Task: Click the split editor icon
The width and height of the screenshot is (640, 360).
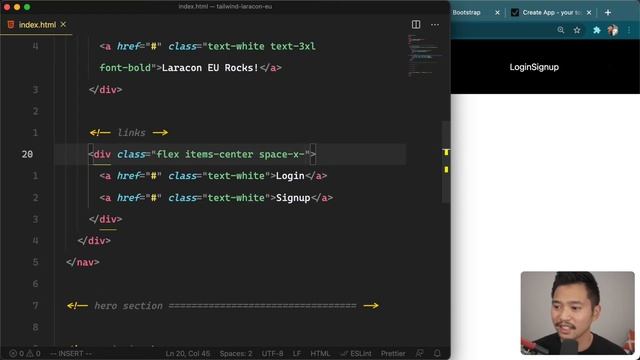Action: click(x=416, y=24)
